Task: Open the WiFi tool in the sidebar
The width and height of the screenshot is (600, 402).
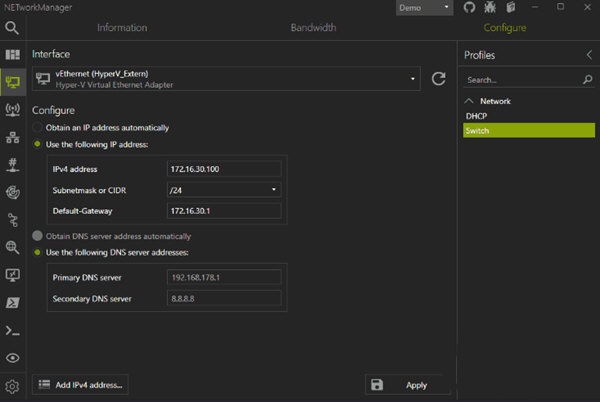Action: pos(13,109)
